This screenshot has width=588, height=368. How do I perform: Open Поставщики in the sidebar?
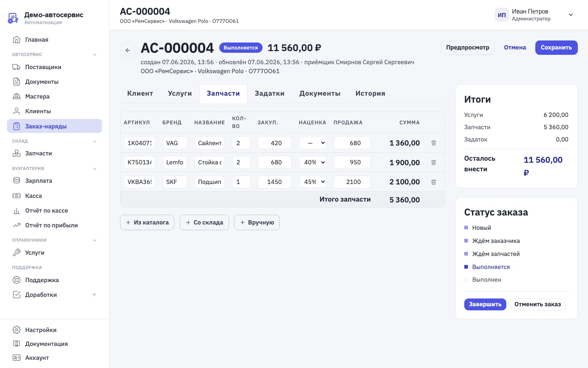54,67
